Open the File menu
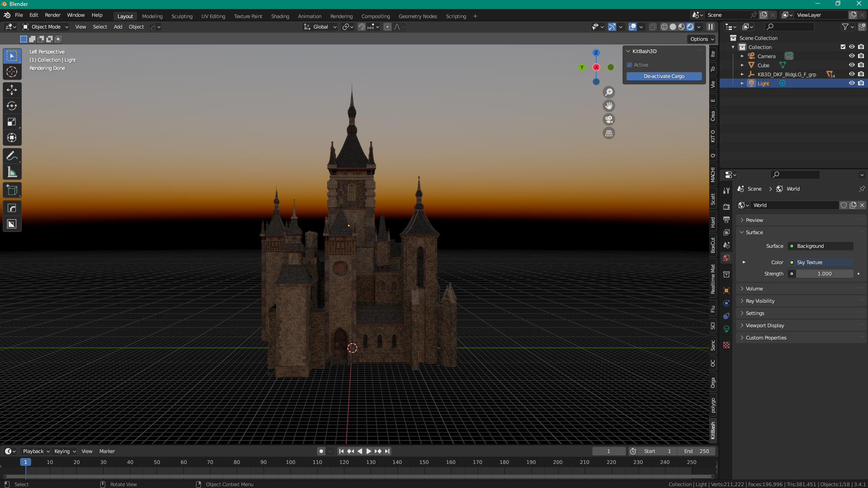Image resolution: width=868 pixels, height=488 pixels. coord(19,15)
